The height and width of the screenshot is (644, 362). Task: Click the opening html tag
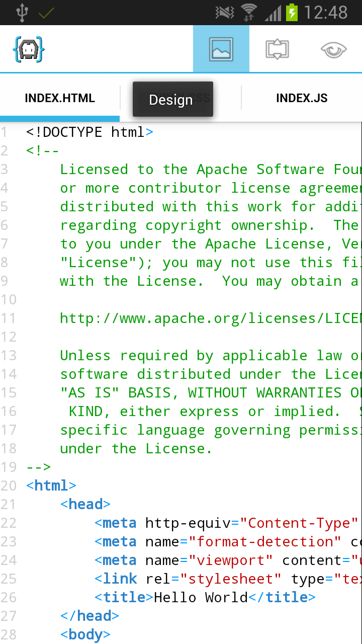(51, 486)
